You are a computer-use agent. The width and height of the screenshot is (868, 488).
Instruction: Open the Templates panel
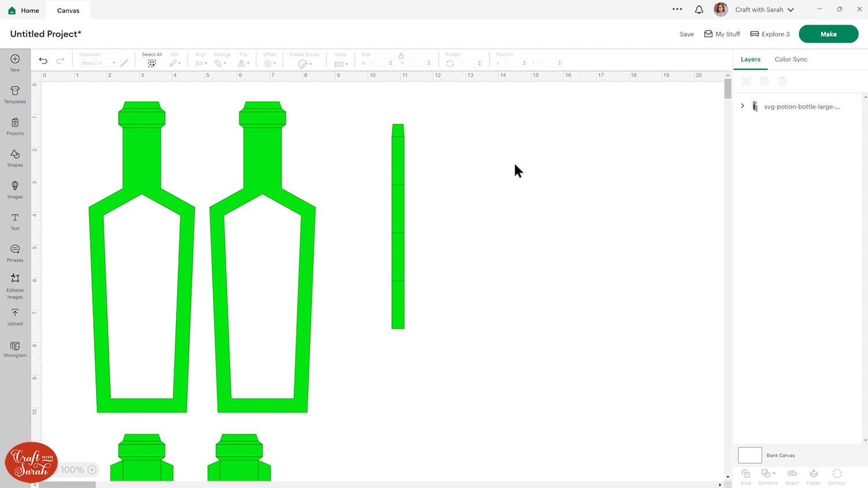coord(15,94)
